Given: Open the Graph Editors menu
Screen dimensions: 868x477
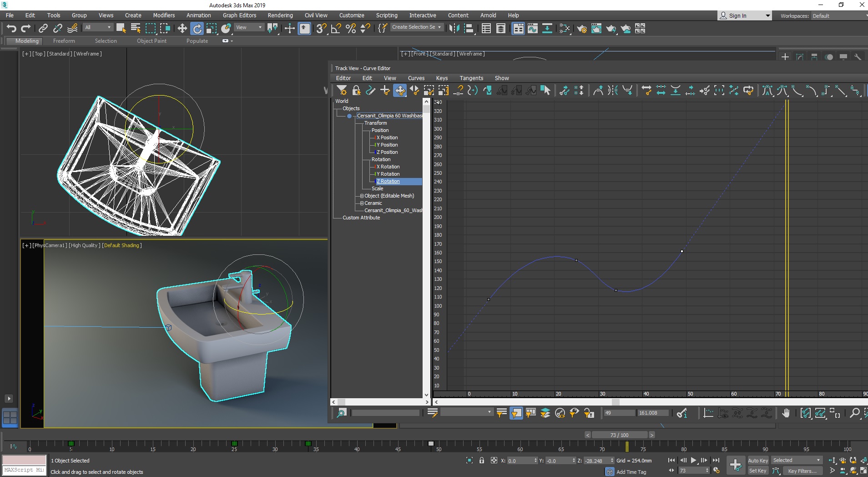Looking at the screenshot, I should coord(239,15).
